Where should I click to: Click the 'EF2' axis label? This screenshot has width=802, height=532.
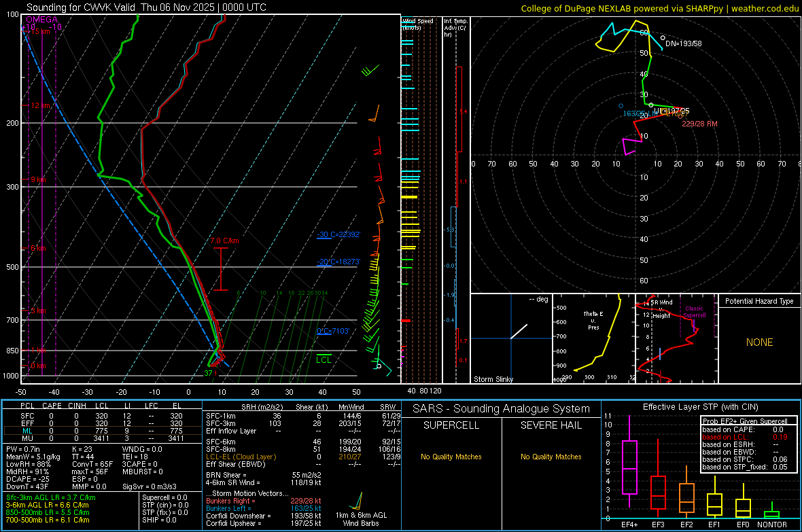point(686,525)
